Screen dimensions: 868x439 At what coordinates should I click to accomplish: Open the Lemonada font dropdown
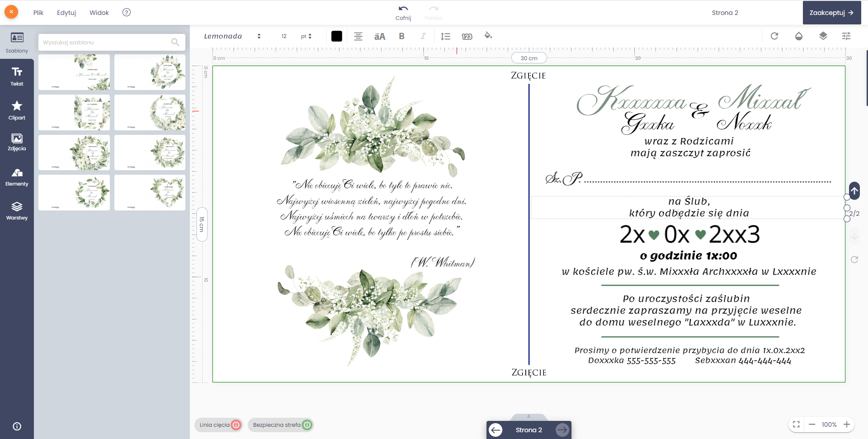pyautogui.click(x=232, y=36)
